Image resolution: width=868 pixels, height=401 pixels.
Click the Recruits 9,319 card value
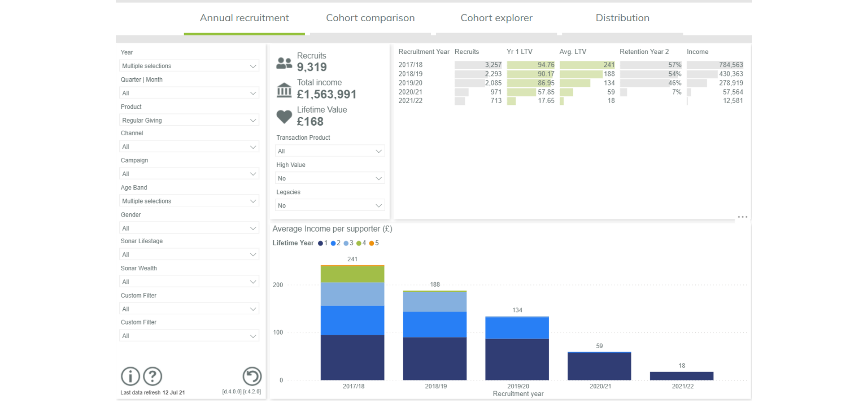(x=312, y=67)
